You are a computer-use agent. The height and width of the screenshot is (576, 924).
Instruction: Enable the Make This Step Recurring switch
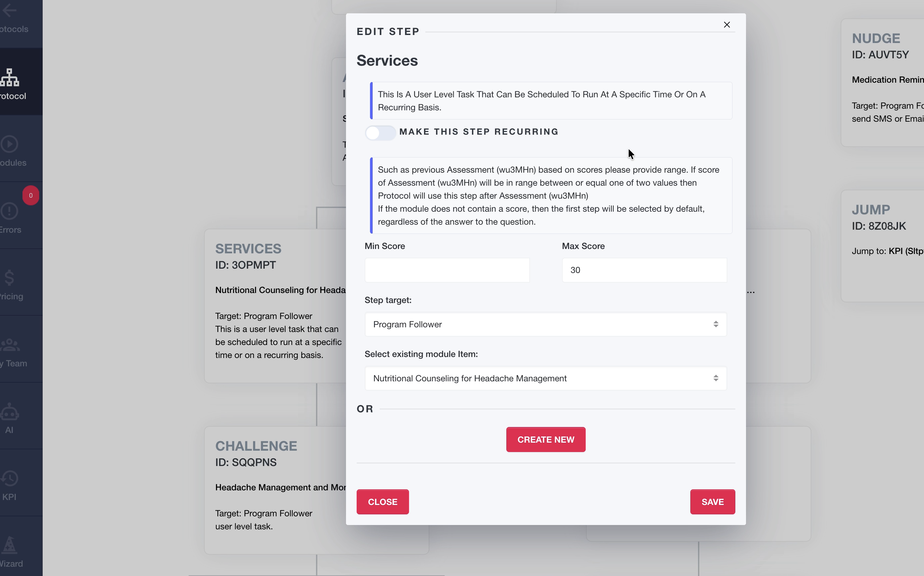pyautogui.click(x=380, y=133)
